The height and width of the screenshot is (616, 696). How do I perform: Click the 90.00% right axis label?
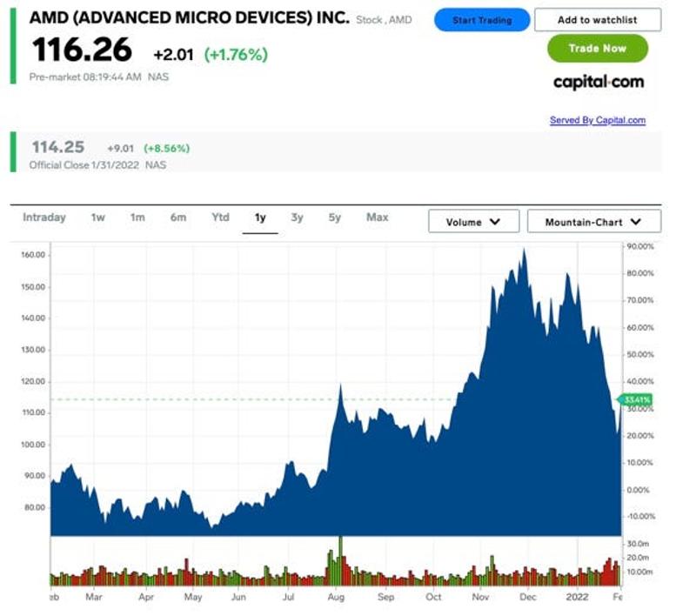point(640,246)
